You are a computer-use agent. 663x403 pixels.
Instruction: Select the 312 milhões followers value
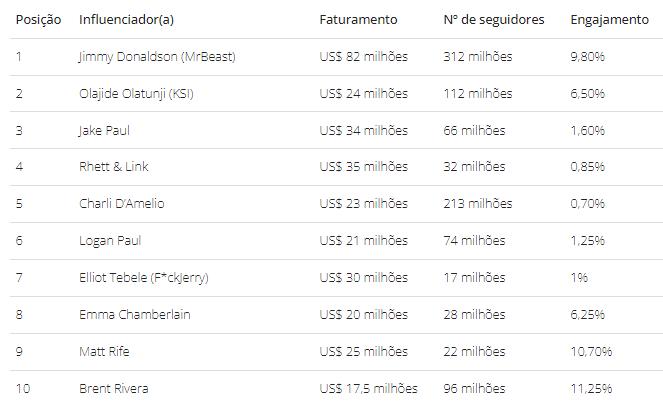click(x=478, y=57)
